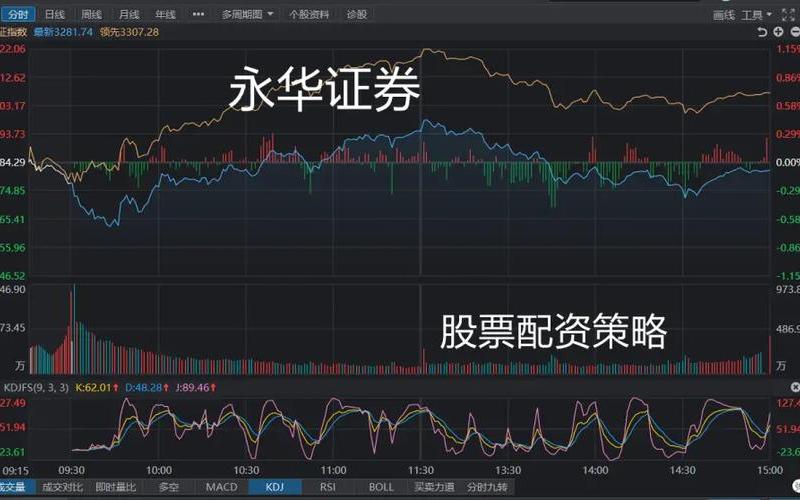Select the 多空 indicator tab
800x500 pixels.
(169, 487)
